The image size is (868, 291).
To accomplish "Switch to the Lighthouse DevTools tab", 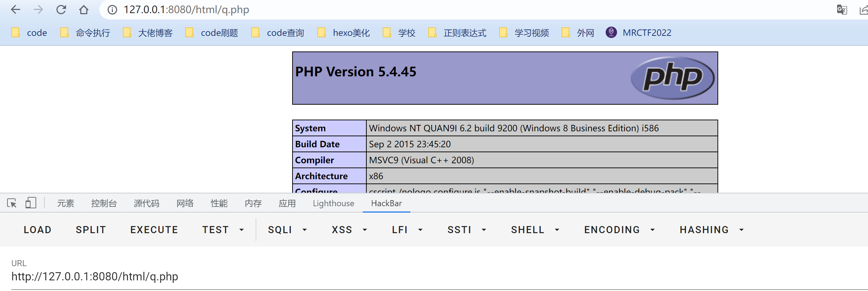I will pyautogui.click(x=333, y=203).
